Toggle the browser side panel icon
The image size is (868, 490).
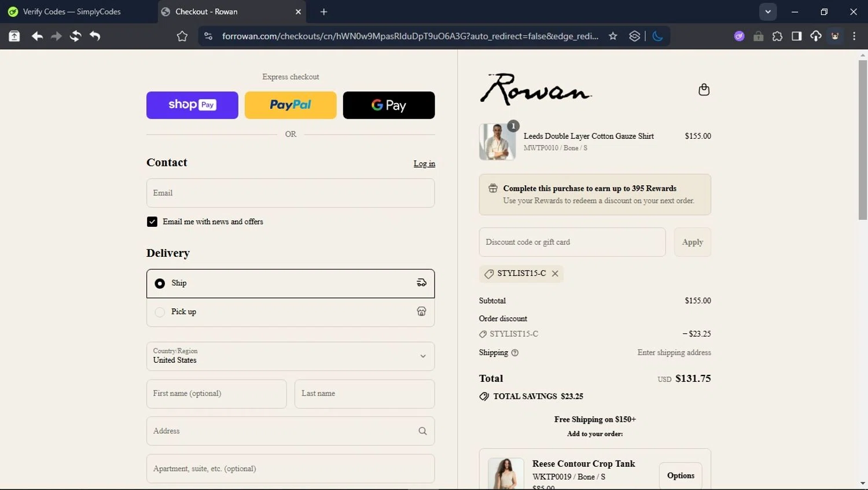[796, 36]
